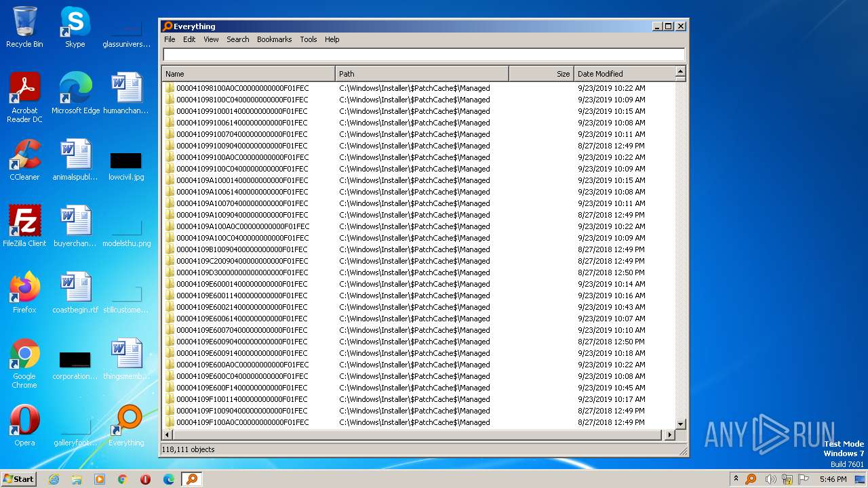Select folder icon of 00004109A10001400000000000F01FEC

(170, 180)
